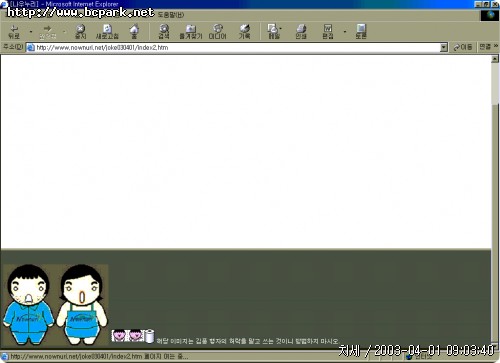Open the 앞으로 forward history dropdown arrow

point(64,32)
